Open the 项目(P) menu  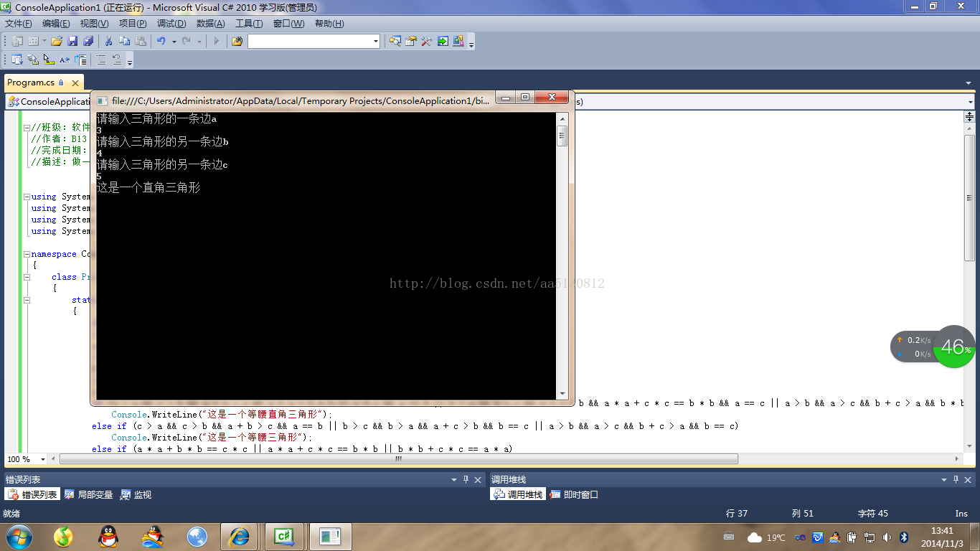tap(133, 24)
